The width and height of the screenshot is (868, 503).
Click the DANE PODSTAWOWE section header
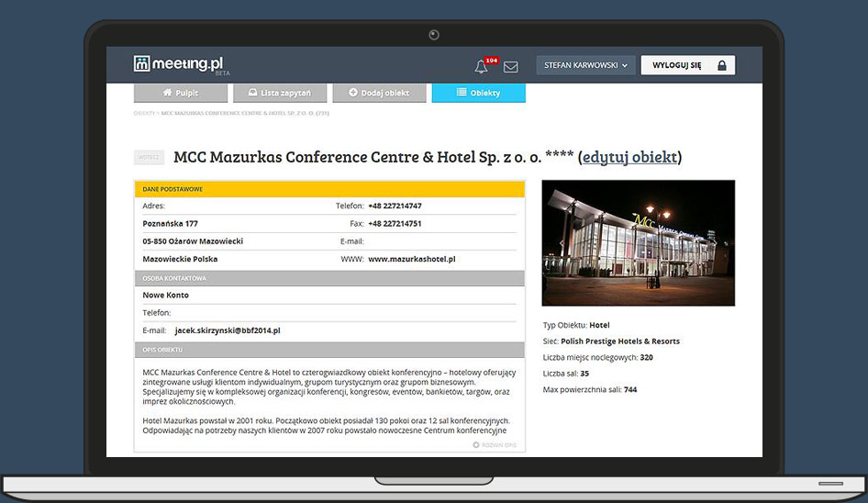329,189
